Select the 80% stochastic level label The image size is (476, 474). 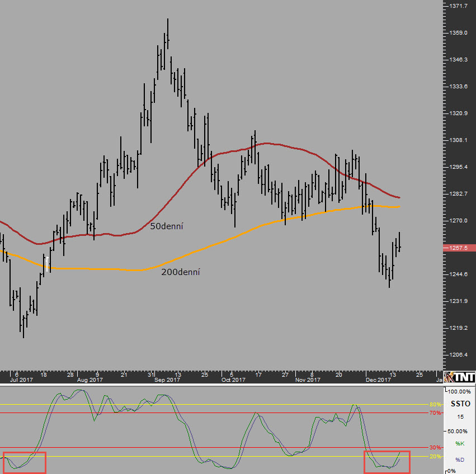(435, 405)
